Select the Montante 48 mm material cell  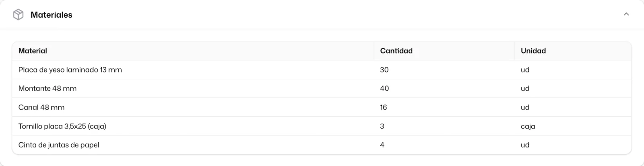(x=47, y=88)
